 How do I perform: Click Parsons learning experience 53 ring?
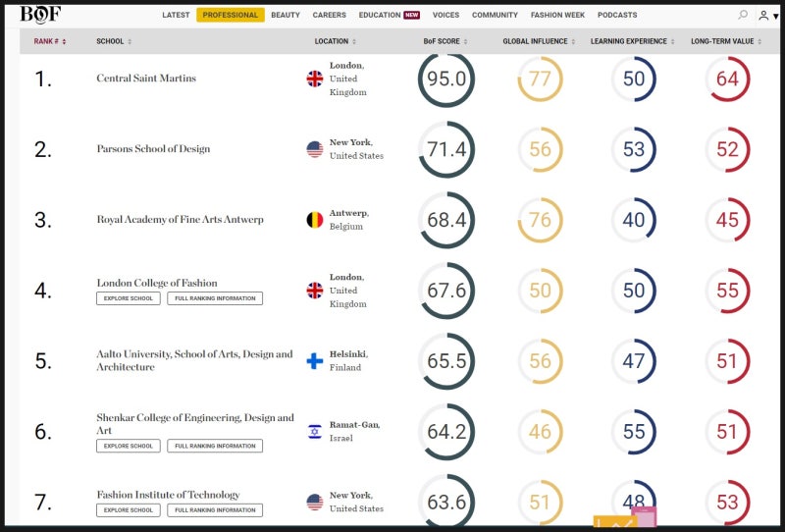tap(634, 149)
